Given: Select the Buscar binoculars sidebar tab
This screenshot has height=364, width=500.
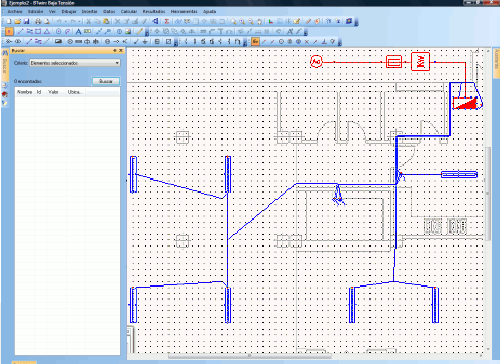Looking at the screenshot, I should [x=5, y=64].
